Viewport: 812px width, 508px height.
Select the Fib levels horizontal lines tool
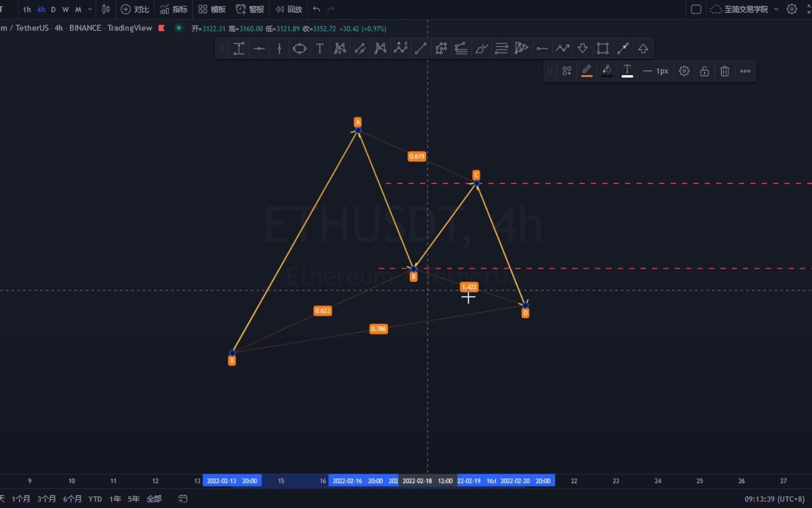501,48
